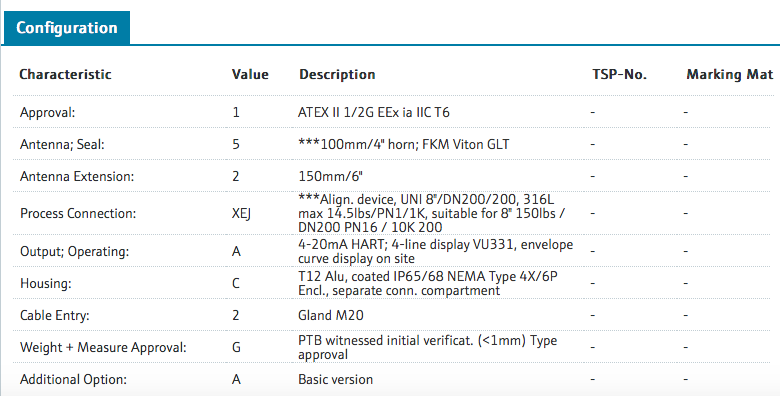This screenshot has width=780, height=396.
Task: Select the Antenna Extension row label
Action: 77,177
